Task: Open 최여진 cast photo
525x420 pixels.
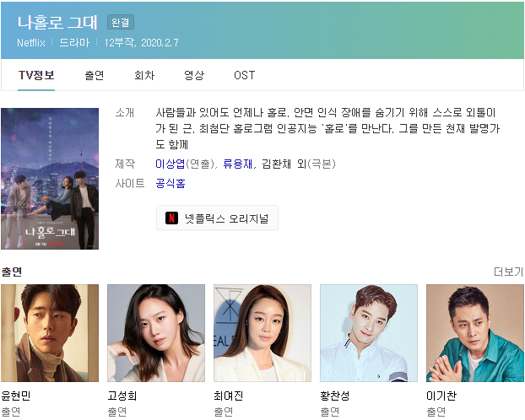Action: [x=262, y=333]
